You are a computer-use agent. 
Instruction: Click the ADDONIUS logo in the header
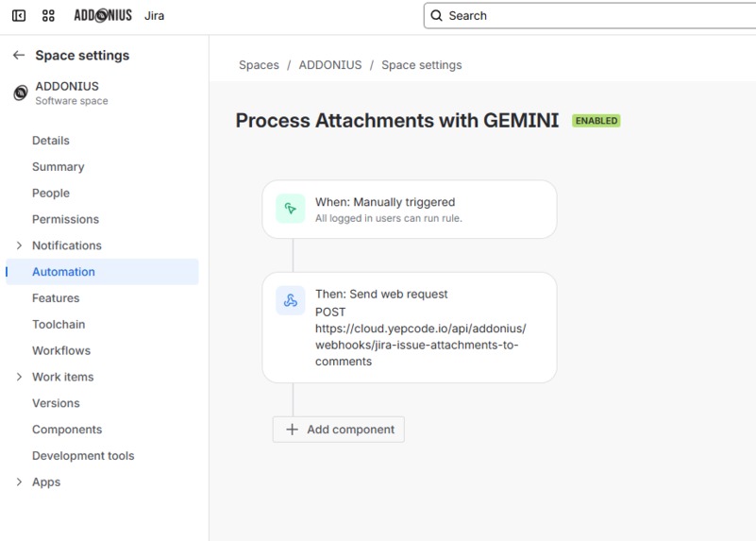coord(103,16)
